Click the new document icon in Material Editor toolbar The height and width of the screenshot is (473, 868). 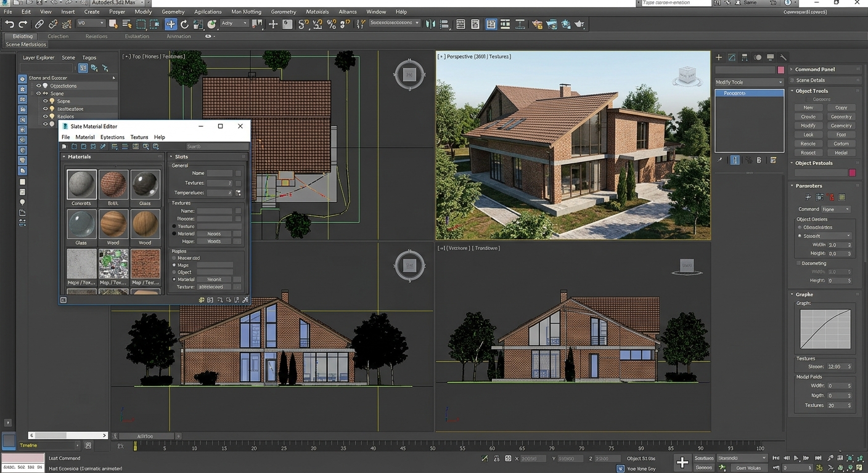tap(74, 147)
